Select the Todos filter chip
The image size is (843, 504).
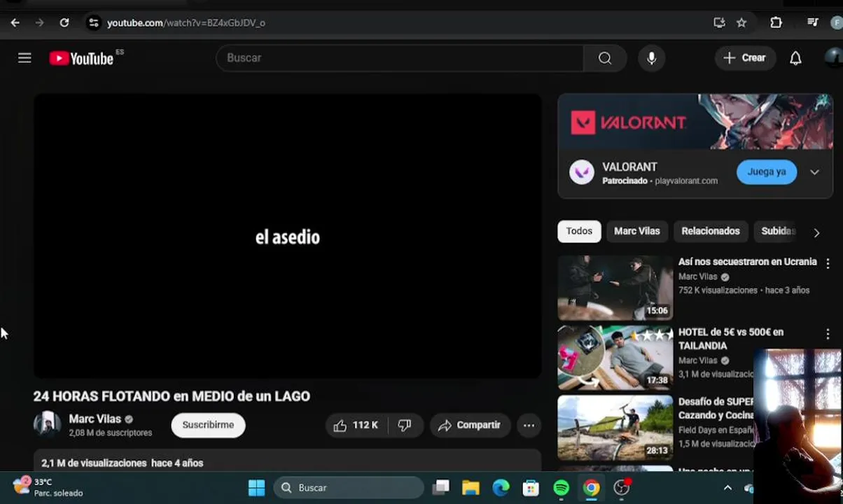[579, 231]
